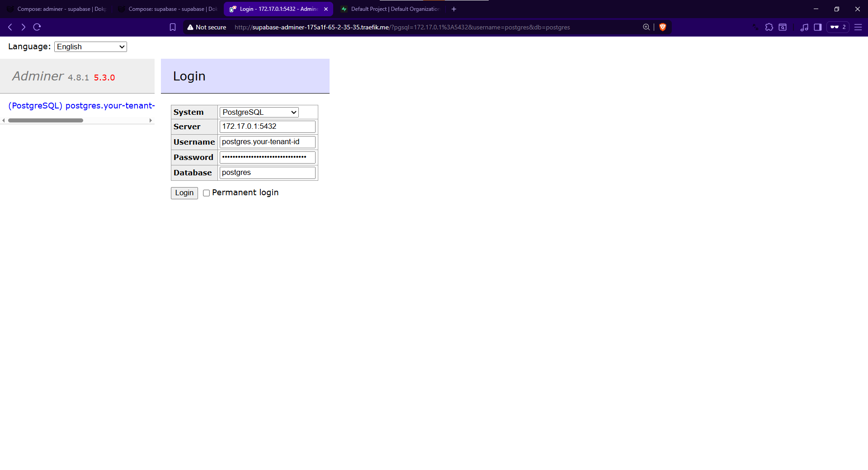Viewport: 868px width, 470px height.
Task: Go forward in browser history
Action: 24,27
